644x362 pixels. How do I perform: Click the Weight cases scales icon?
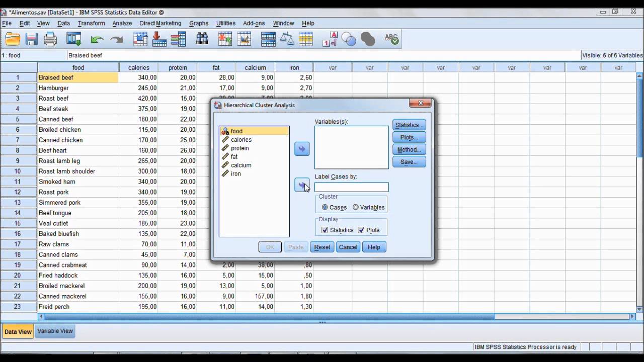point(287,39)
